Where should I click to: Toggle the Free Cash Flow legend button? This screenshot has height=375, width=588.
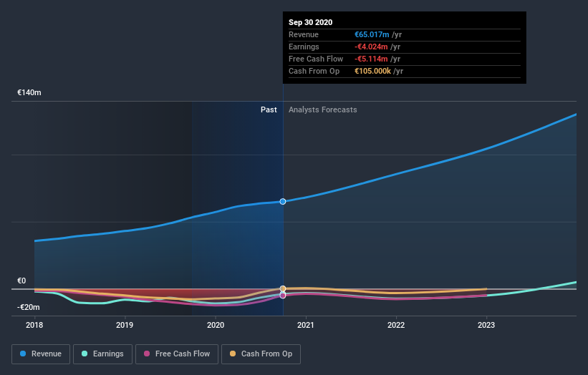point(177,354)
